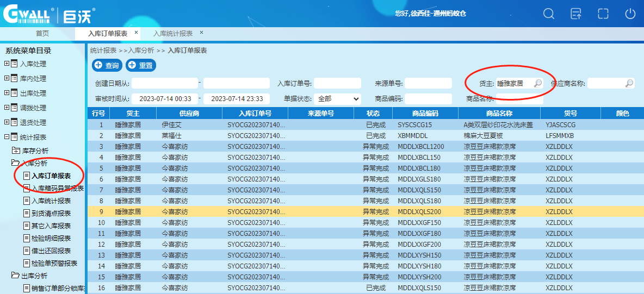Switch to the 入库统计报表 tab
This screenshot has width=644, height=294.
pos(172,34)
